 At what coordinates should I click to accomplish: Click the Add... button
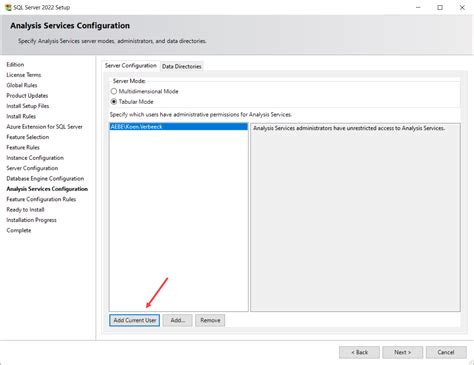pos(178,320)
